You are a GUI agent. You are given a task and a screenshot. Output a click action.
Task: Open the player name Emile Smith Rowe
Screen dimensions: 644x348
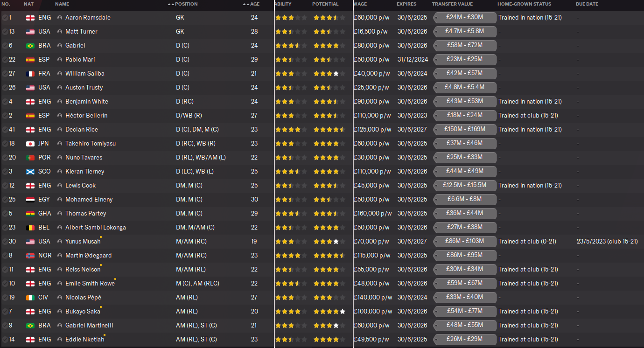[90, 284]
